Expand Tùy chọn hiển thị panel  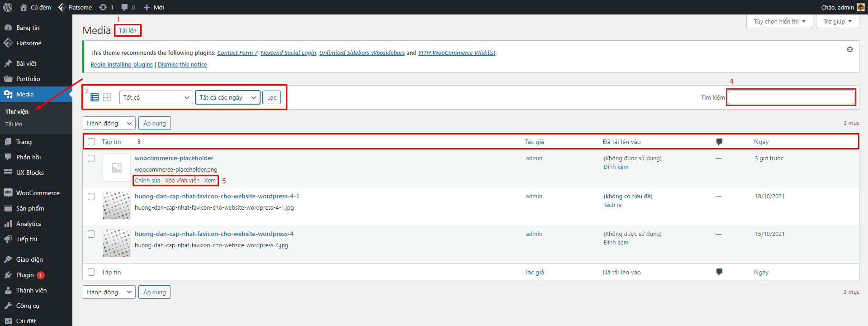[779, 21]
